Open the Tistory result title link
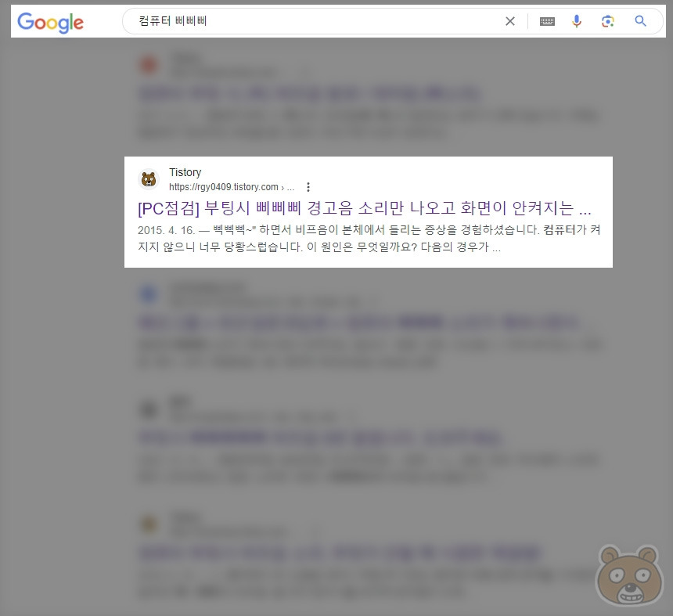The image size is (673, 616). [365, 208]
